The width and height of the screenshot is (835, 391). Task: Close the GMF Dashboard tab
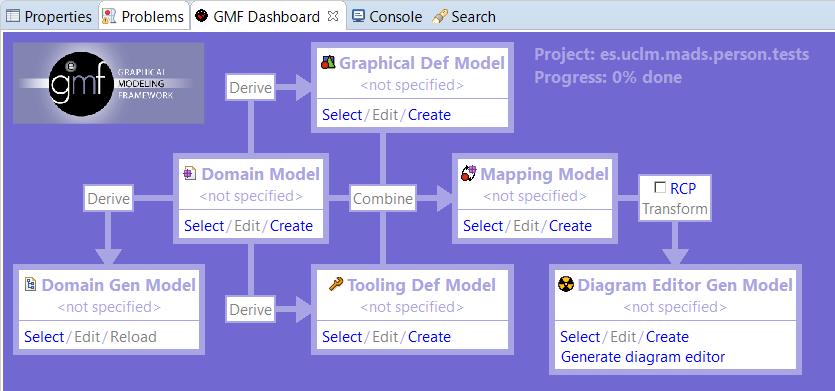tap(333, 16)
